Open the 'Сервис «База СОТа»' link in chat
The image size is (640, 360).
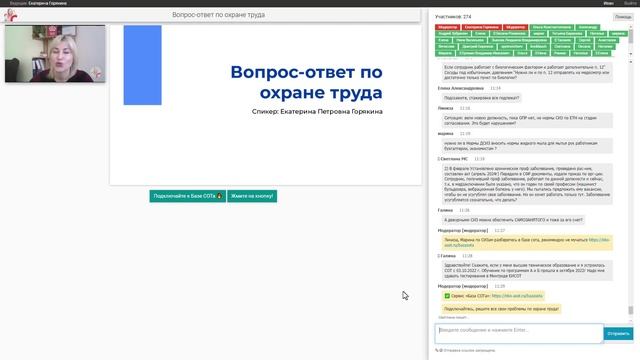[x=517, y=296]
